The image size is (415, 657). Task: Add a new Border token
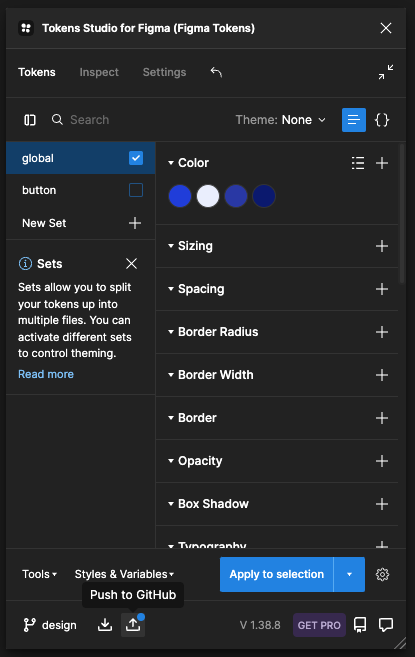[x=381, y=418]
